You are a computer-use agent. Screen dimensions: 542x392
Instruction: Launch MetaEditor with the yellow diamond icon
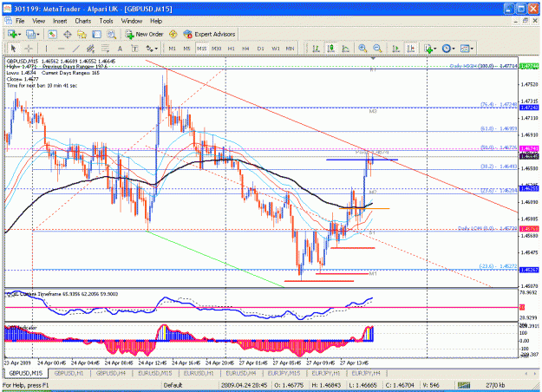point(173,34)
